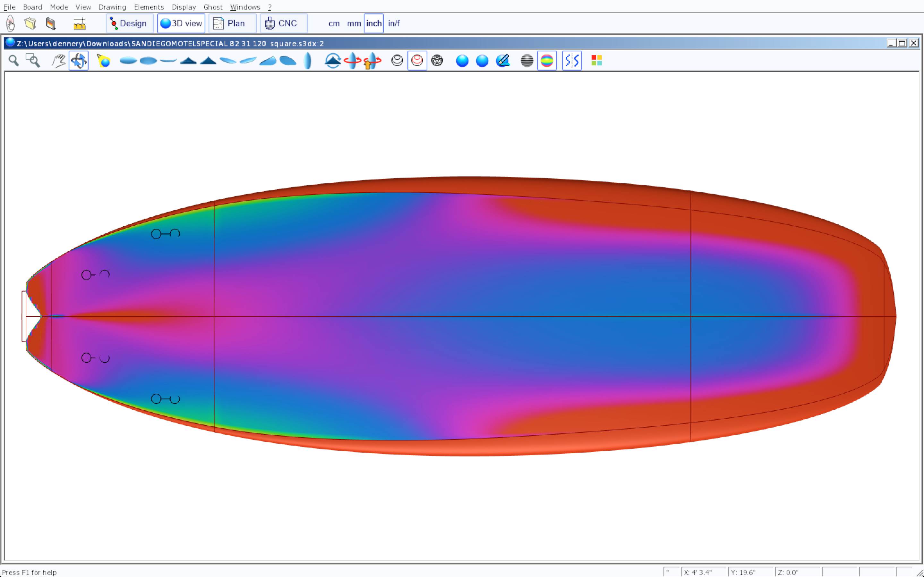Switch units to mm

coord(354,24)
